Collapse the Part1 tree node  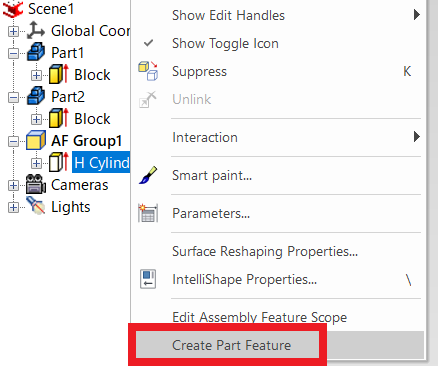pos(13,53)
